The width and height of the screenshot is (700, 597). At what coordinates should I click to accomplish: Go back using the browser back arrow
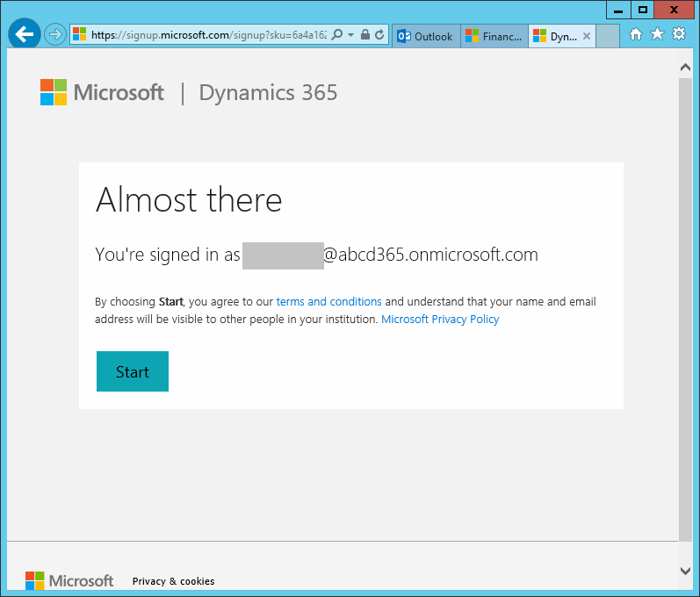pyautogui.click(x=24, y=34)
